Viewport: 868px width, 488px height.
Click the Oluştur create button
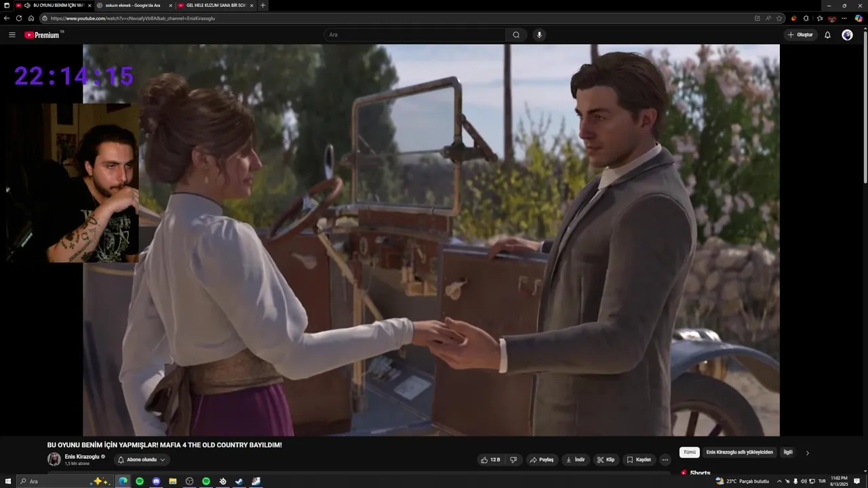pyautogui.click(x=800, y=35)
